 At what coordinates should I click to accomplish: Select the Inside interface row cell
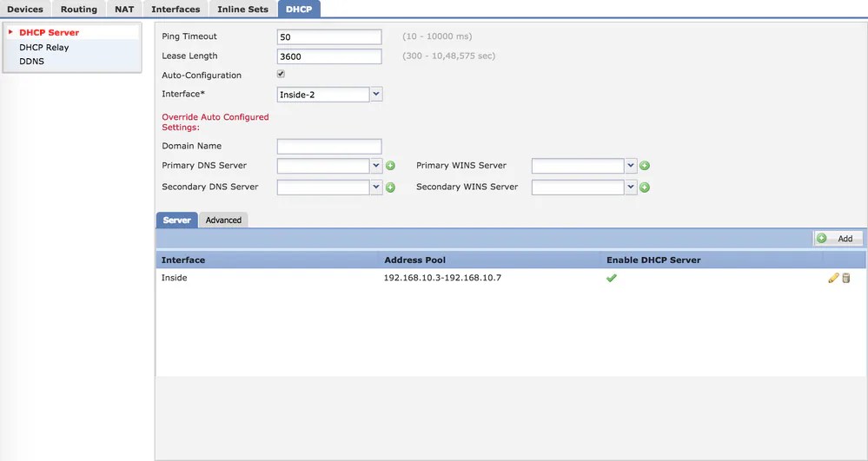175,278
